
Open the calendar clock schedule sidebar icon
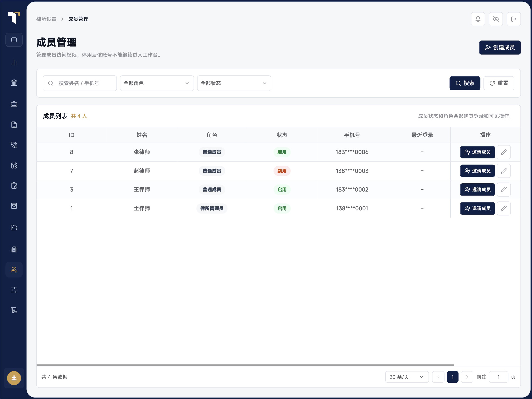click(14, 165)
